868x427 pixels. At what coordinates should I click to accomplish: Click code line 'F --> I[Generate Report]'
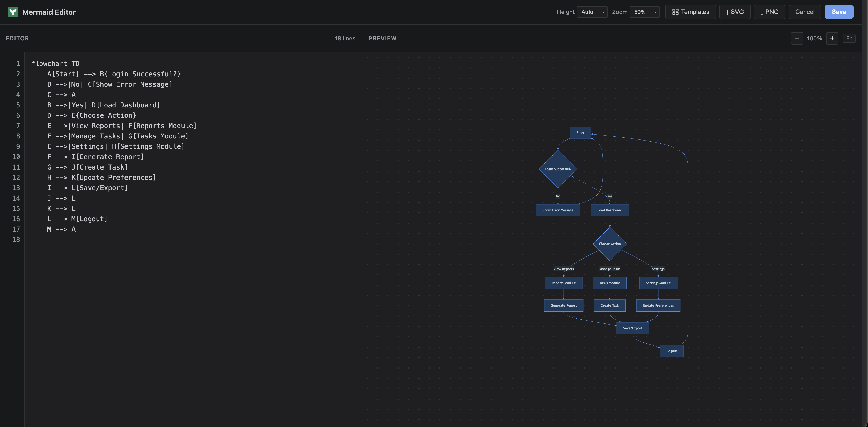95,157
